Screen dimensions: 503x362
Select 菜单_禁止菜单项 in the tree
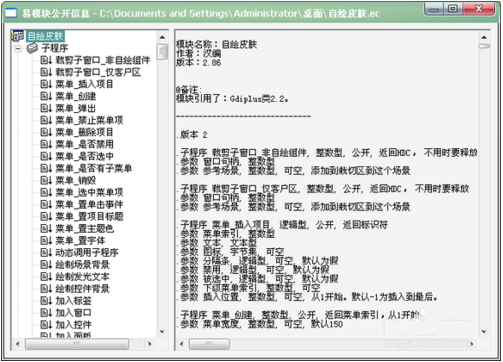(89, 120)
